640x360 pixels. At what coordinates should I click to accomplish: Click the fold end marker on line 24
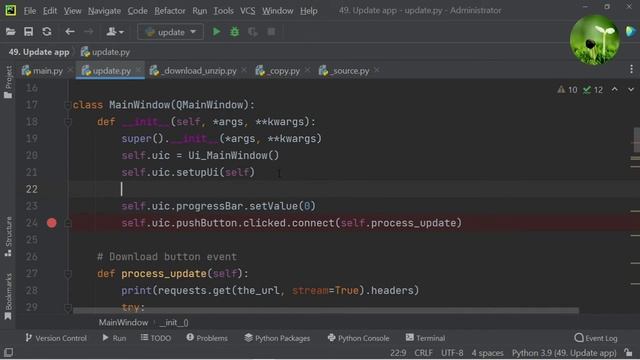[x=68, y=223]
